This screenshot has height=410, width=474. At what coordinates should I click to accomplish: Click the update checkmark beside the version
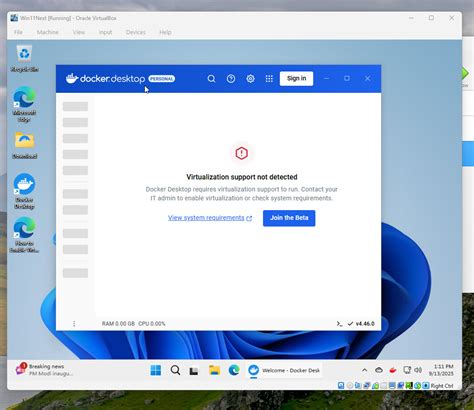[x=350, y=324]
